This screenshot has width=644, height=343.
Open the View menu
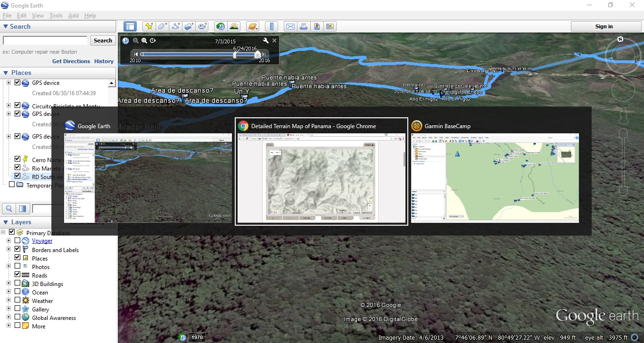pos(38,16)
